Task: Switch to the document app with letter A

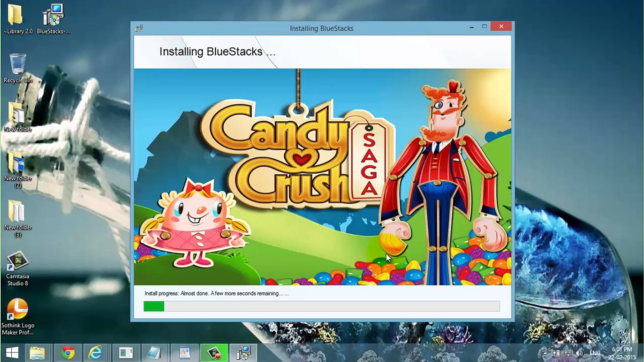Action: (x=184, y=353)
